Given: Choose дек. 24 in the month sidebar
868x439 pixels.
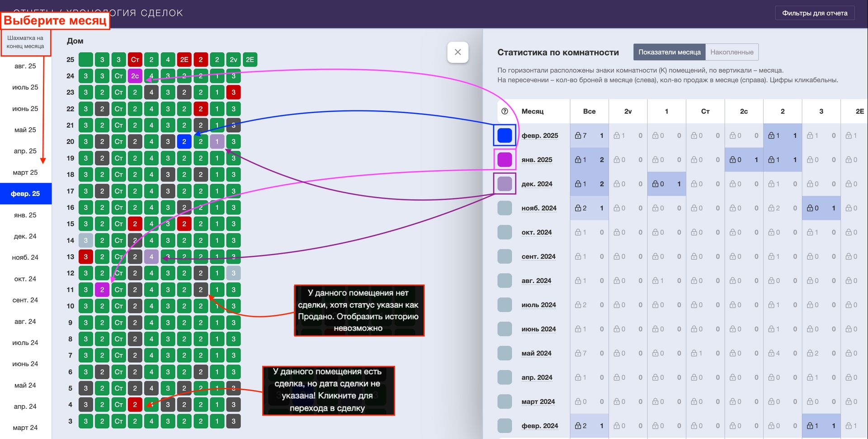Looking at the screenshot, I should [25, 236].
